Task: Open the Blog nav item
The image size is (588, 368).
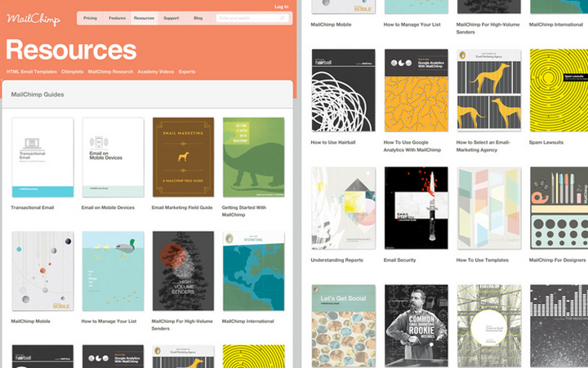Action: 198,18
